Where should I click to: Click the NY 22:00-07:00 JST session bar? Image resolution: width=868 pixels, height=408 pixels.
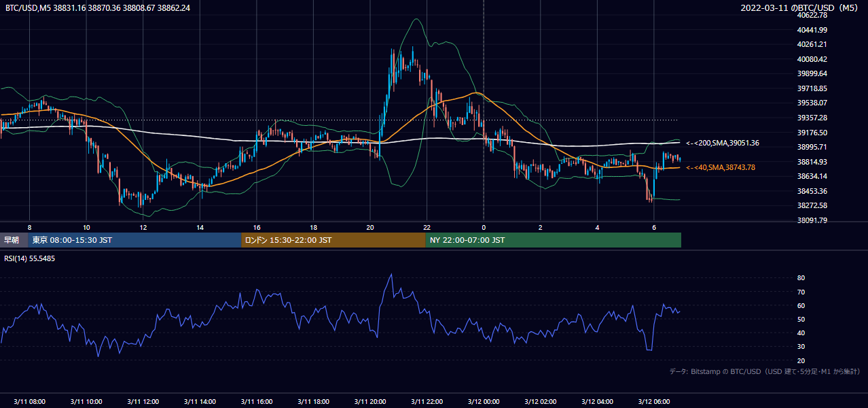tap(554, 240)
